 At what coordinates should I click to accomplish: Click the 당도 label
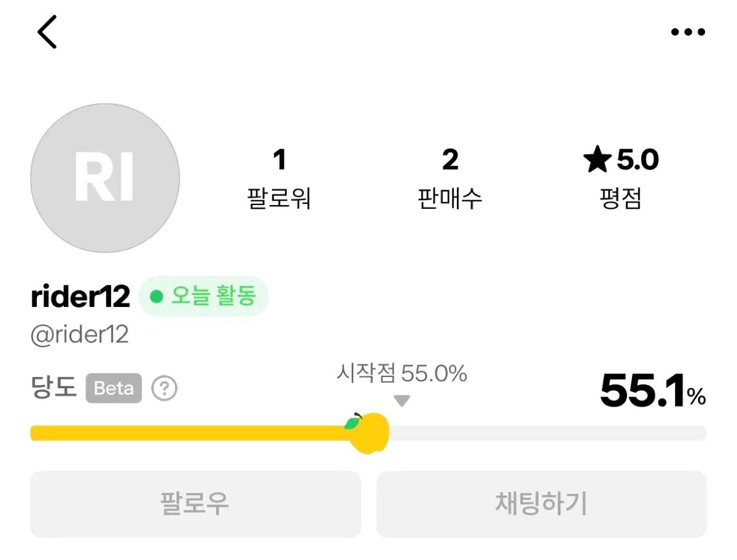pyautogui.click(x=53, y=388)
